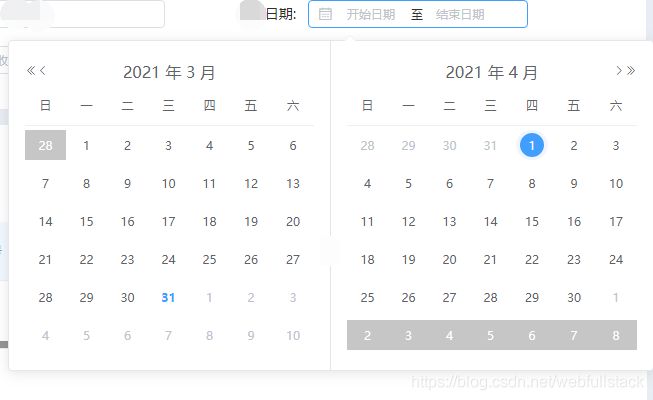Select April 30 in right calendar

click(x=574, y=298)
